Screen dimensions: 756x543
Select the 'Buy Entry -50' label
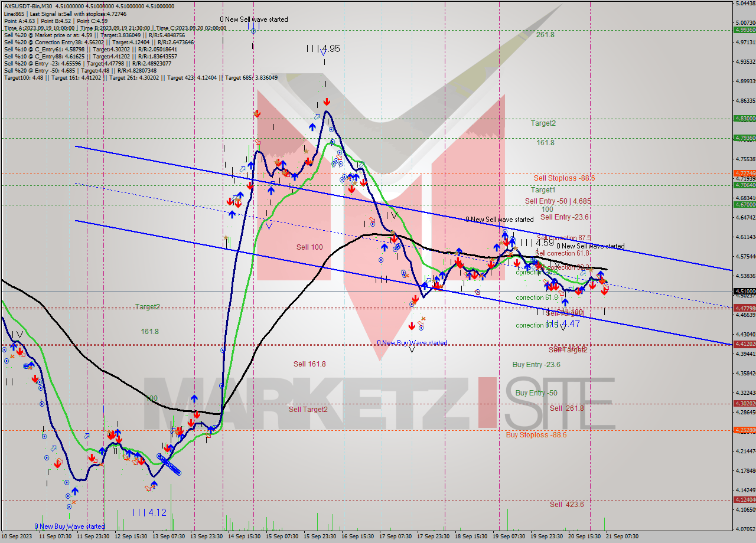536,393
